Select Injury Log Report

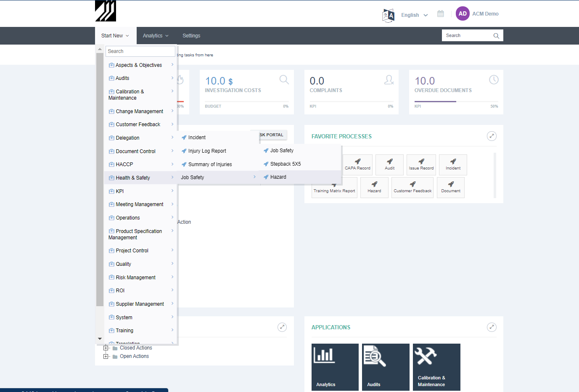(x=218, y=151)
